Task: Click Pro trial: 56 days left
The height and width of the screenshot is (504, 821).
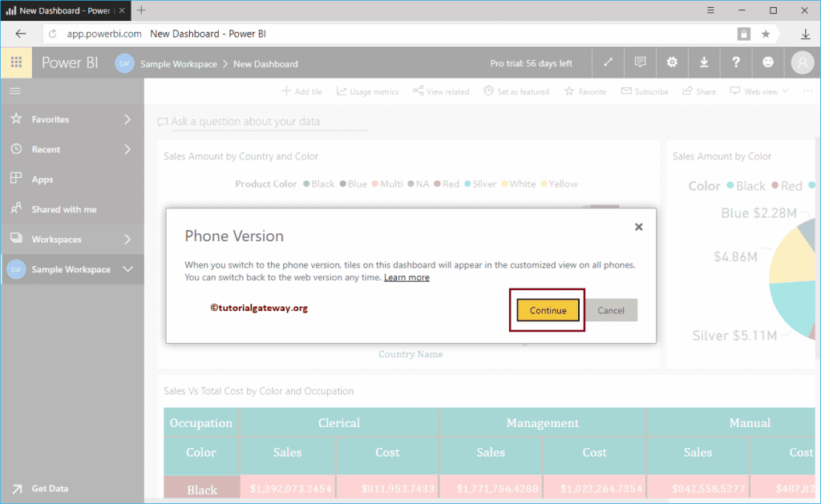Action: (531, 63)
